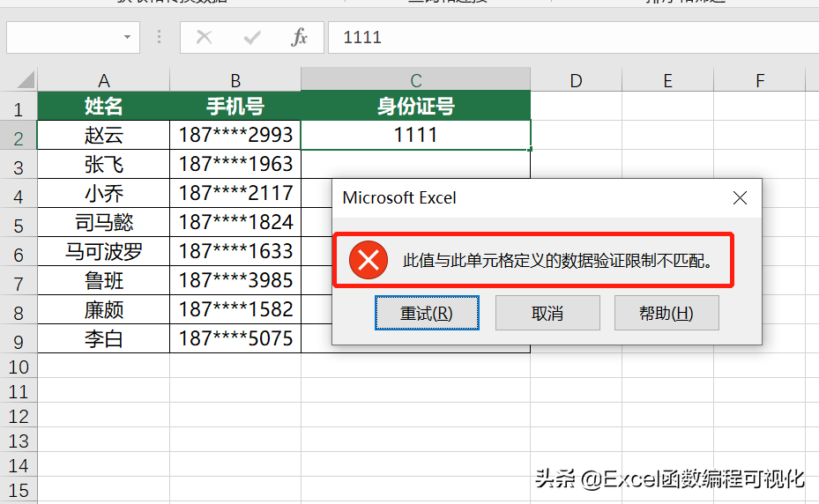
Task: Click cell containing 鲁班
Action: tap(103, 280)
